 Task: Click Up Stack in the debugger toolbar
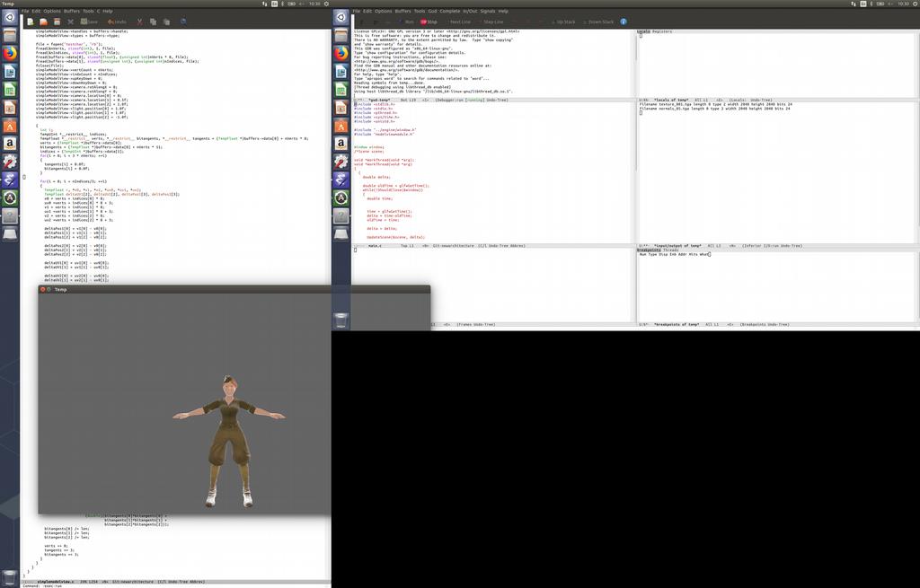(x=563, y=22)
